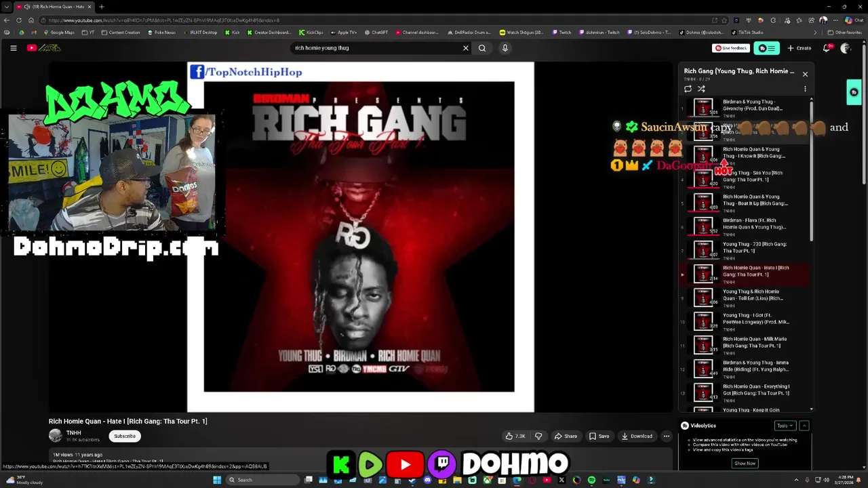
Task: Reload the page
Action: click(x=19, y=20)
